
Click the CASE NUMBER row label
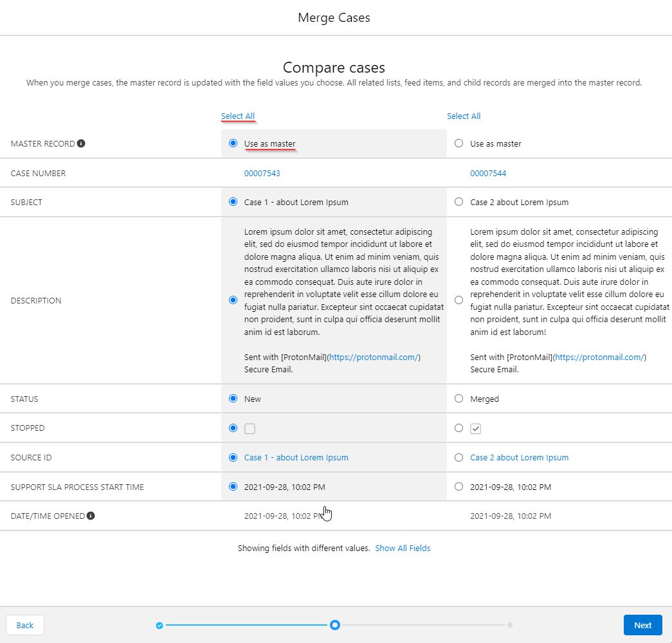click(38, 173)
